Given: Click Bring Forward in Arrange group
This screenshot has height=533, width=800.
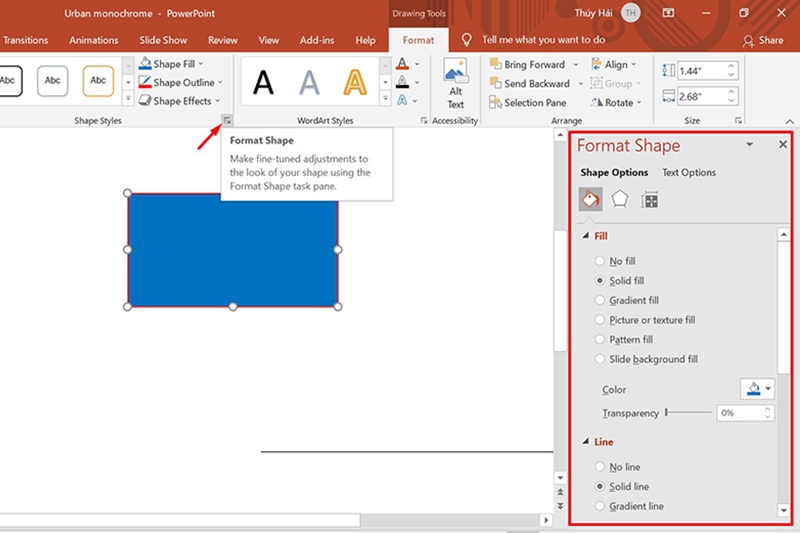Looking at the screenshot, I should click(x=528, y=65).
